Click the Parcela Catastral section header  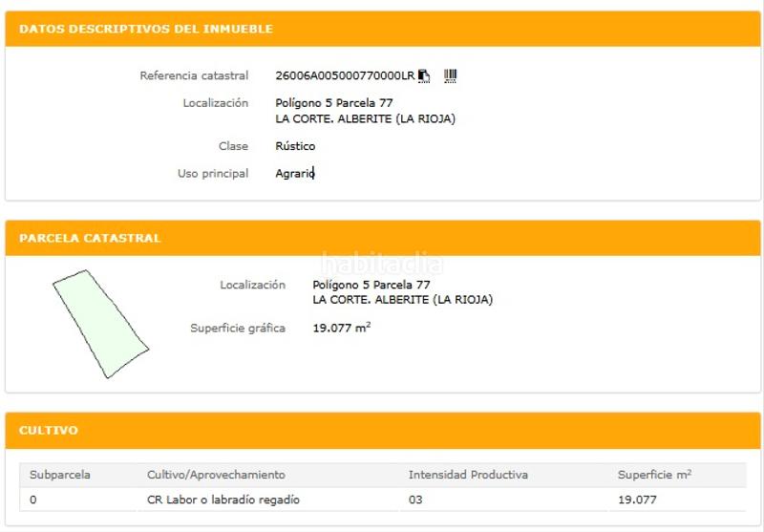(90, 238)
